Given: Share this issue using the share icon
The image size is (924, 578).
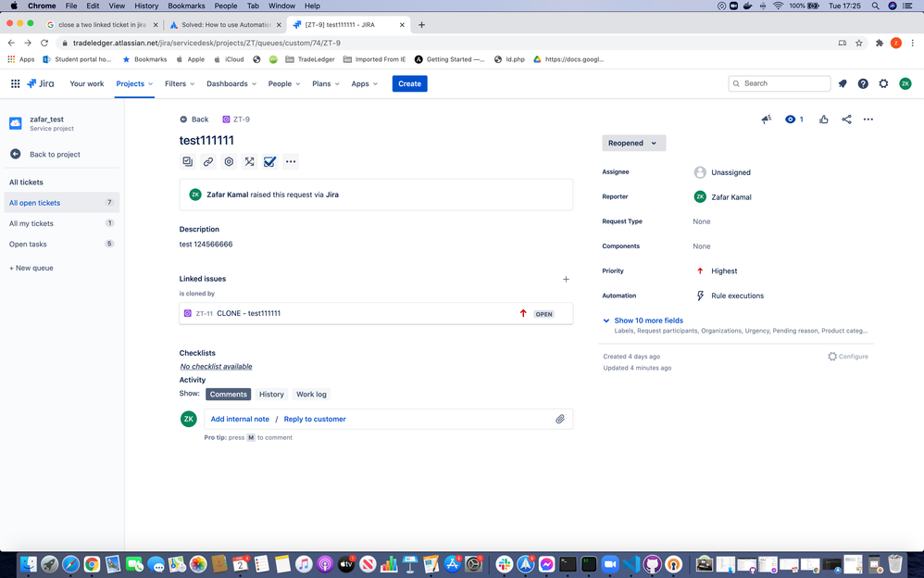Looking at the screenshot, I should click(x=845, y=119).
